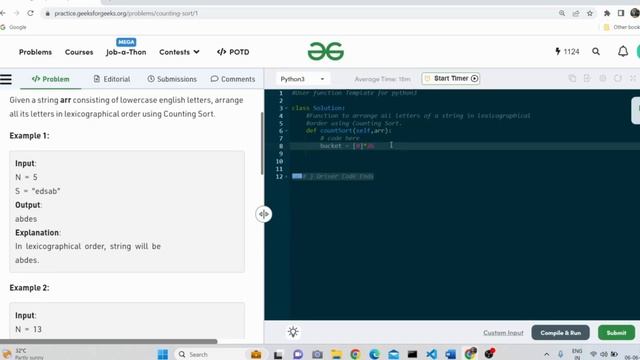Click the editor notes icon beside copy
The width and height of the screenshot is (640, 360).
pos(587,78)
